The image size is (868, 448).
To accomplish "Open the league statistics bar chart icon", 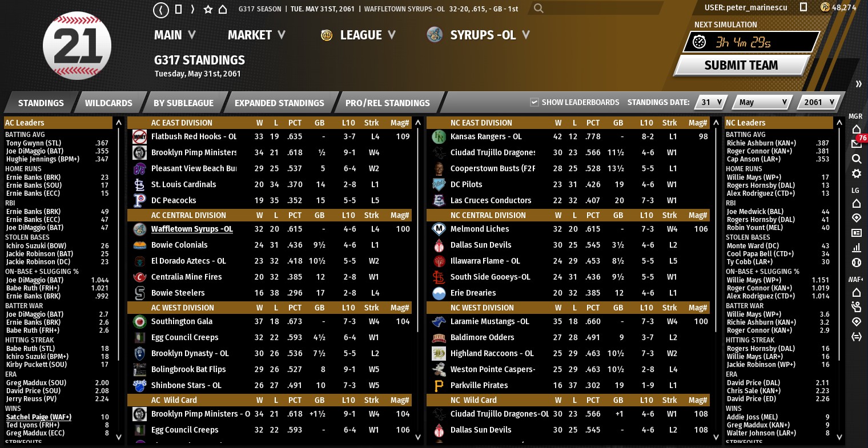I will click(x=856, y=248).
